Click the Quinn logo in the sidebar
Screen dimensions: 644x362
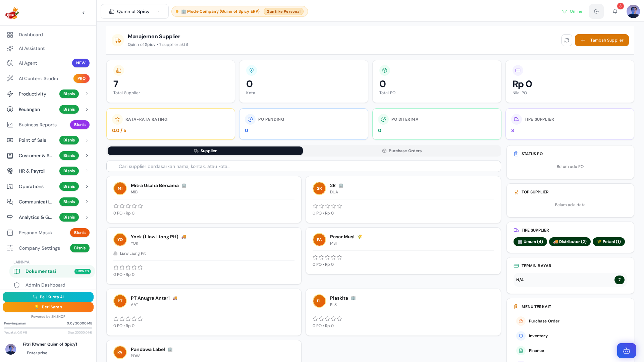pos(12,13)
